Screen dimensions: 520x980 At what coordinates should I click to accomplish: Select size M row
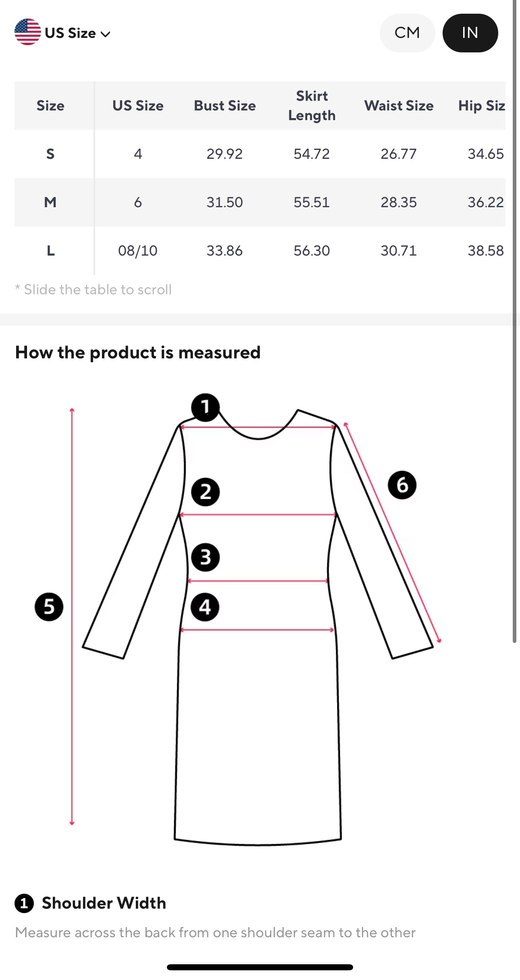tap(50, 202)
